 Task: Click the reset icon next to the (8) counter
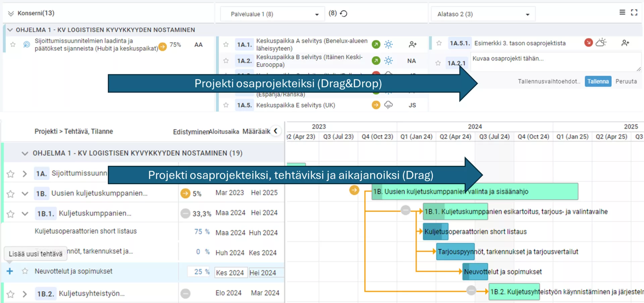point(343,13)
